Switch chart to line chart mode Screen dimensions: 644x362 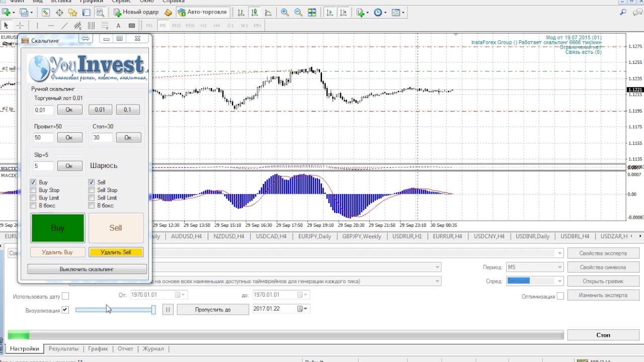tap(268, 12)
